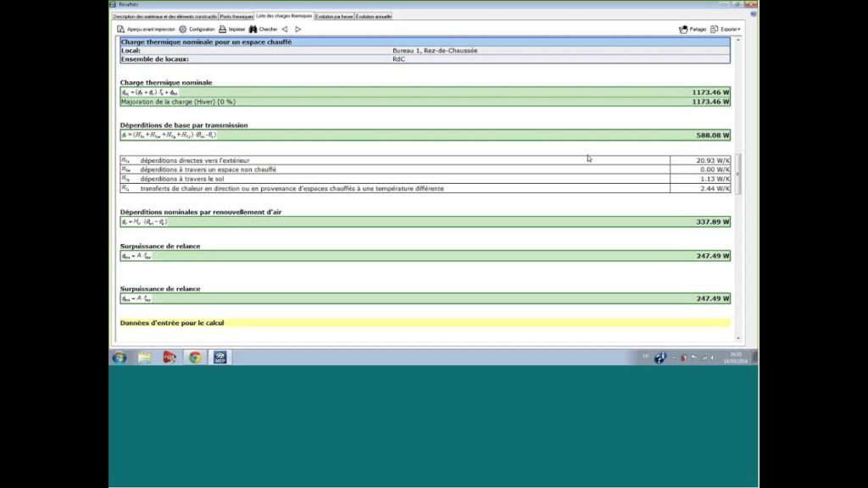Click the Aperçu avant impression icon
The height and width of the screenshot is (488, 868).
(120, 29)
